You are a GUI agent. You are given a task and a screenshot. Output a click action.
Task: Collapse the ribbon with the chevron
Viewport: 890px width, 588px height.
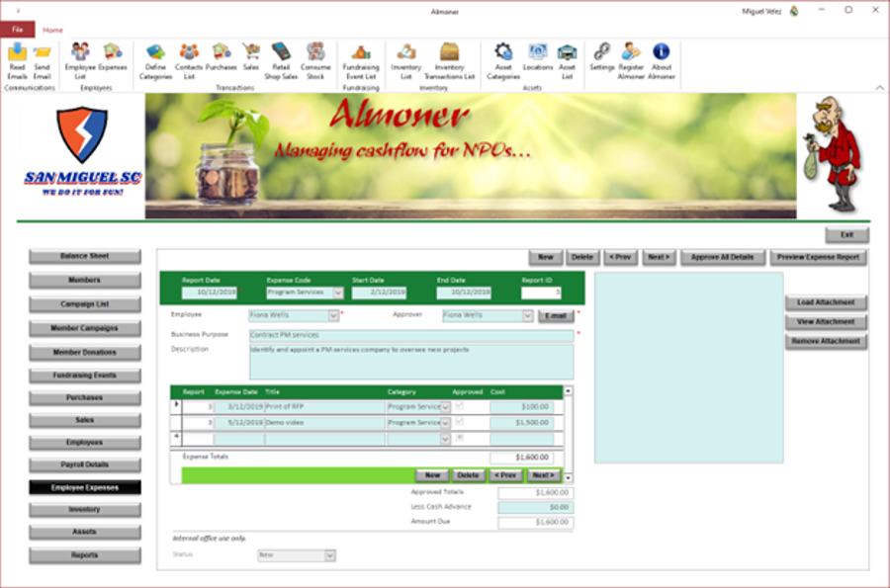pyautogui.click(x=879, y=87)
